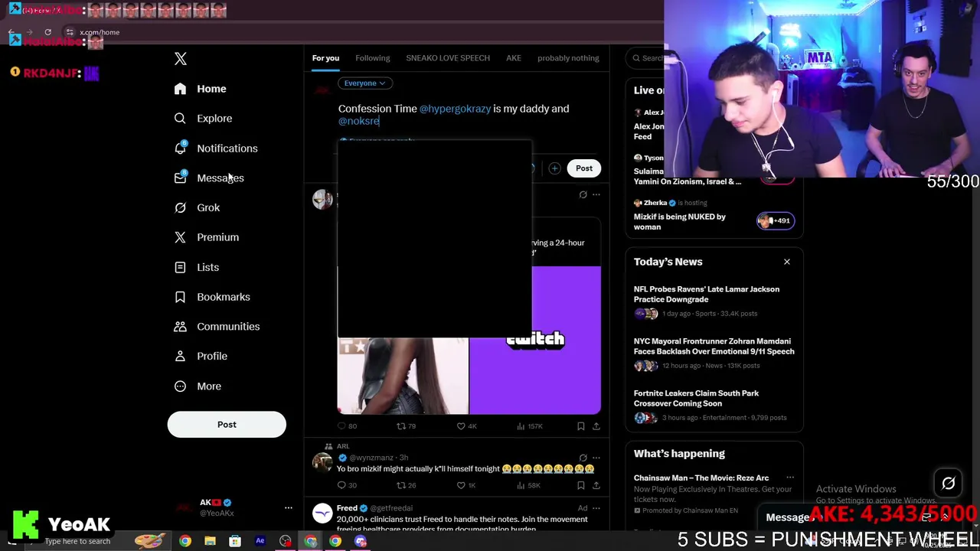Viewport: 980px width, 551px height.
Task: Open the +491 listeners badge on the Zherka space
Action: pos(775,220)
